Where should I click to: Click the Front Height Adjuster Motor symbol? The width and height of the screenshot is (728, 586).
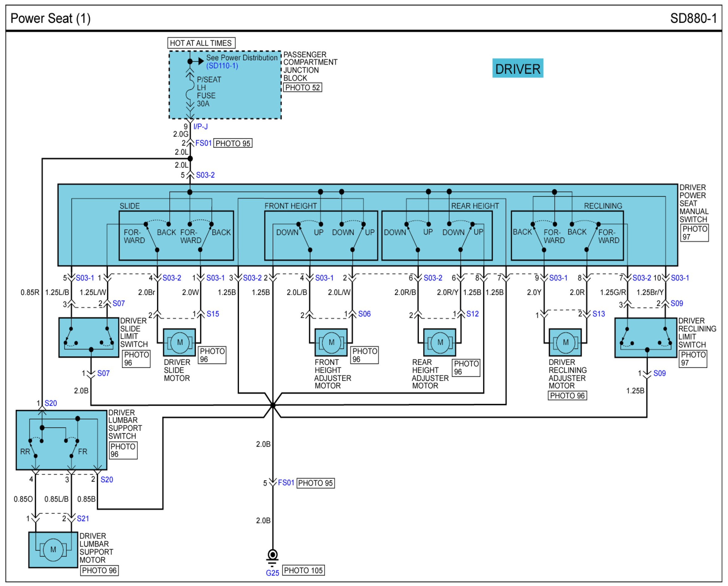point(331,343)
